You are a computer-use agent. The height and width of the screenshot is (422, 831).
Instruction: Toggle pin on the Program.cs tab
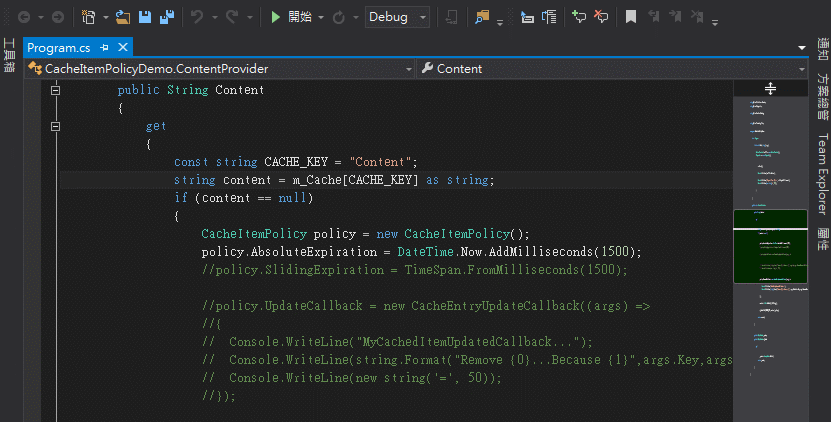(x=104, y=48)
